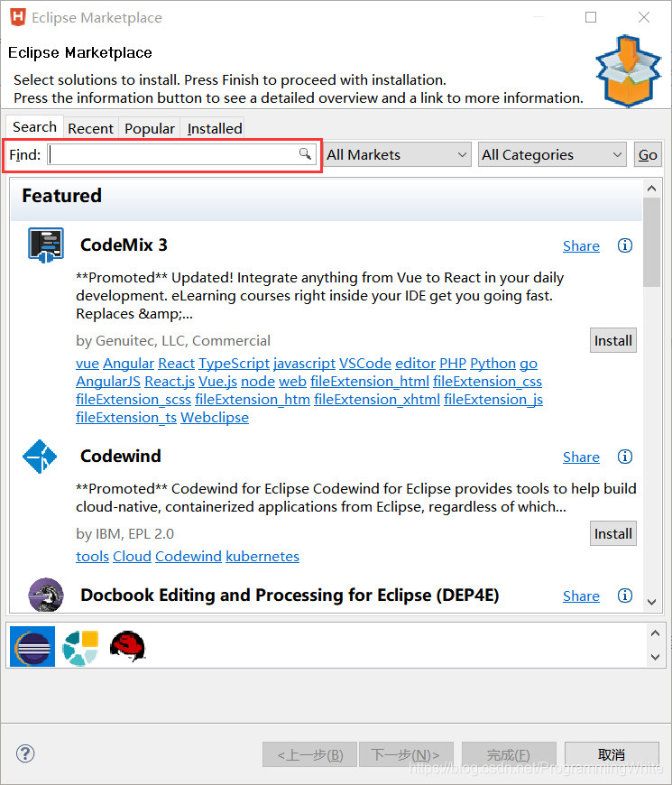Maximize the Eclipse Marketplace window
Screen dimensions: 672x785
click(x=591, y=17)
